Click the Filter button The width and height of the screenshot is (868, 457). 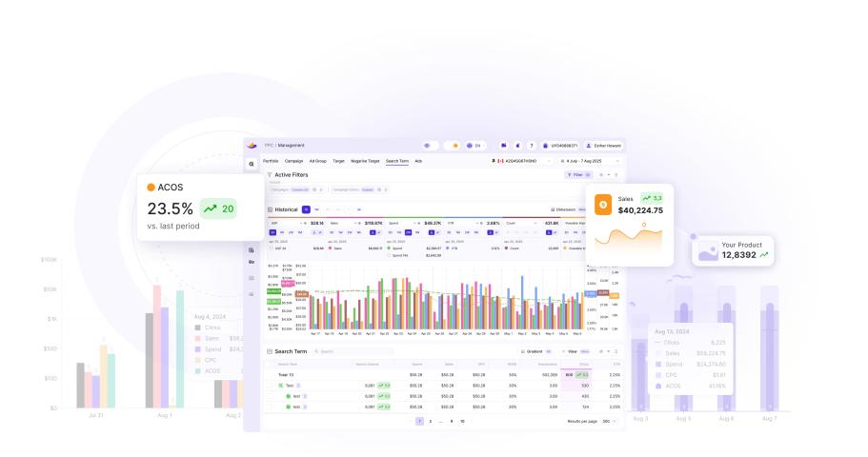click(x=576, y=175)
